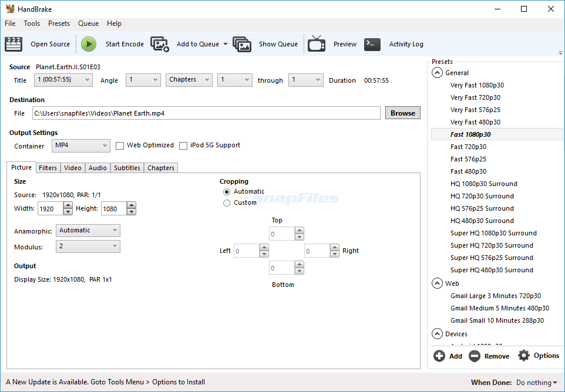Select Custom cropping mode
The width and height of the screenshot is (565, 392).
click(x=227, y=202)
